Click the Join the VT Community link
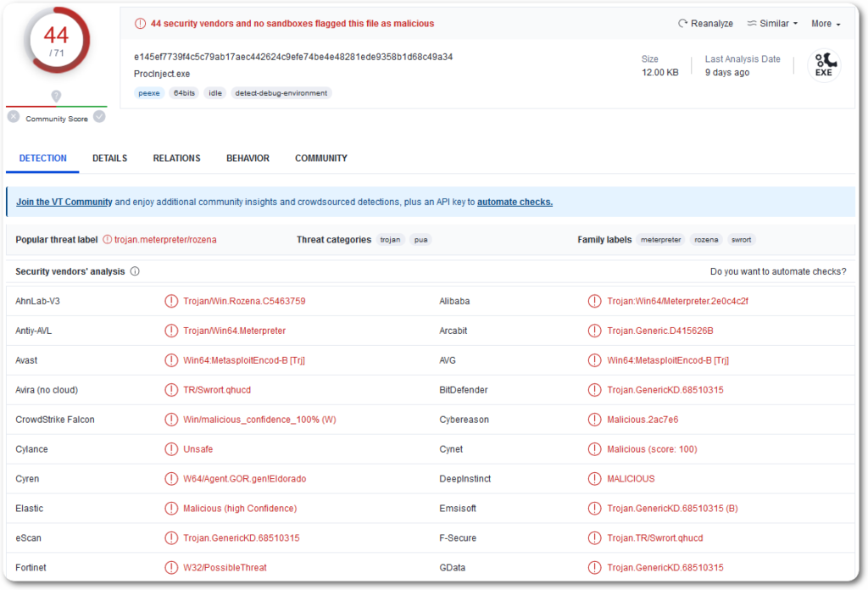The image size is (868, 590). (x=64, y=203)
